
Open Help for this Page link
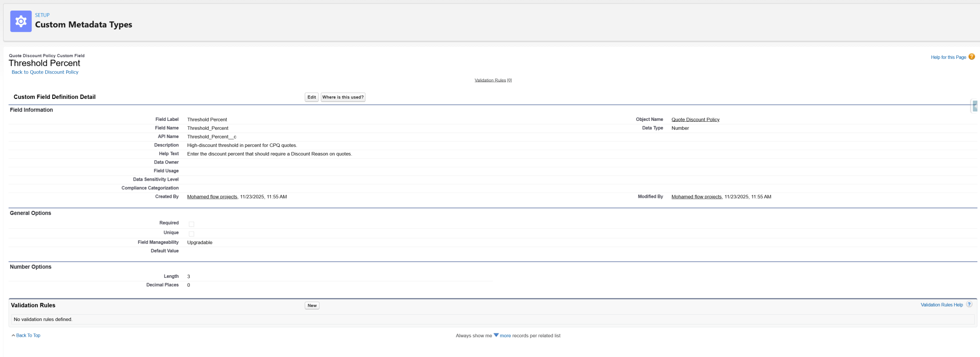click(x=948, y=57)
